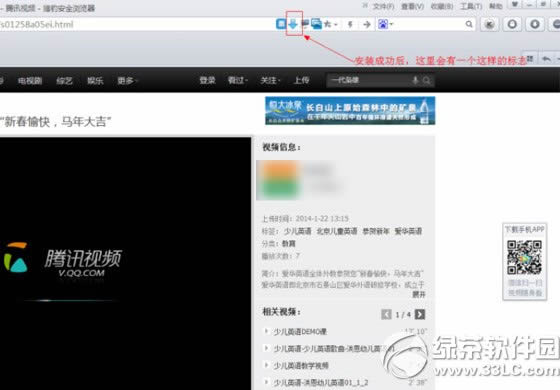
Task: Click the 少儿英语 tag link
Action: 298,231
